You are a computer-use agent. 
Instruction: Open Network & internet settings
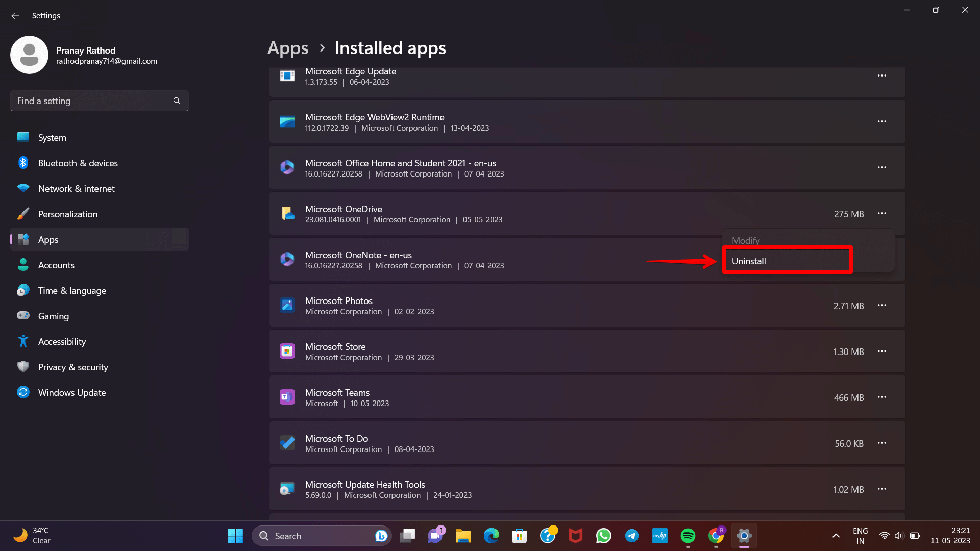pos(100,188)
